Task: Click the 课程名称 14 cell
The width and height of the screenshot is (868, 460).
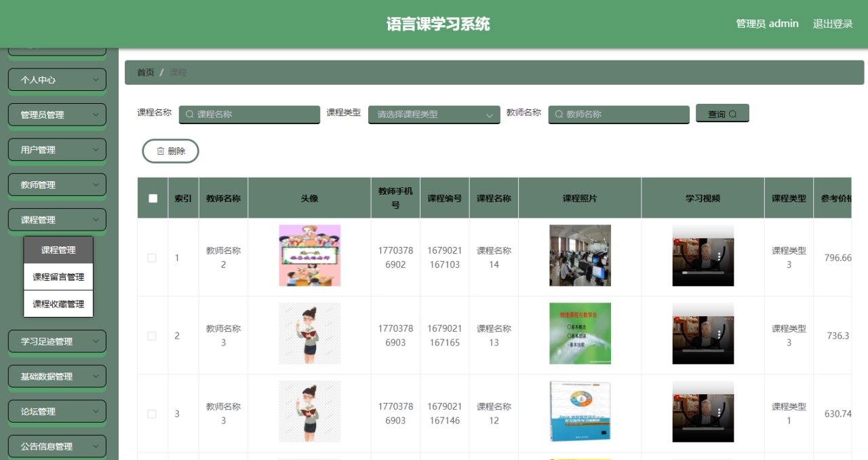Action: [494, 258]
